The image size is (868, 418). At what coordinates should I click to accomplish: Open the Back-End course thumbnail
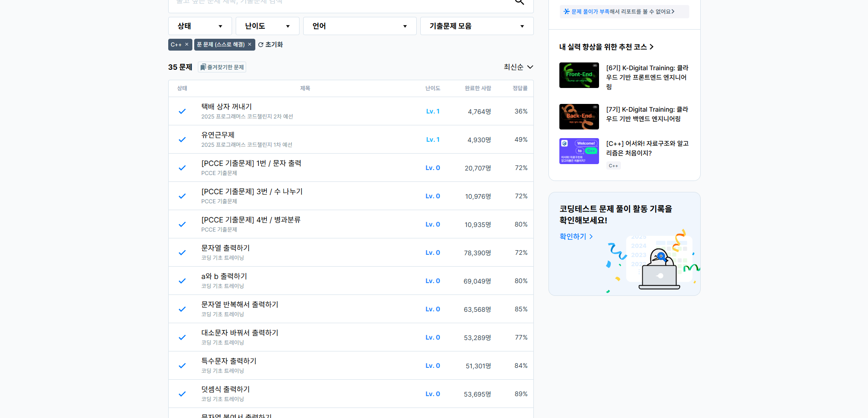pos(579,117)
